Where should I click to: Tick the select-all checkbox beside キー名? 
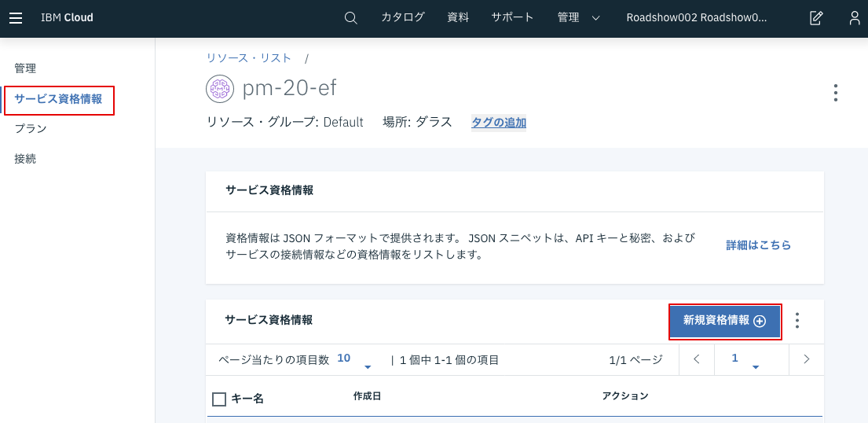click(219, 399)
